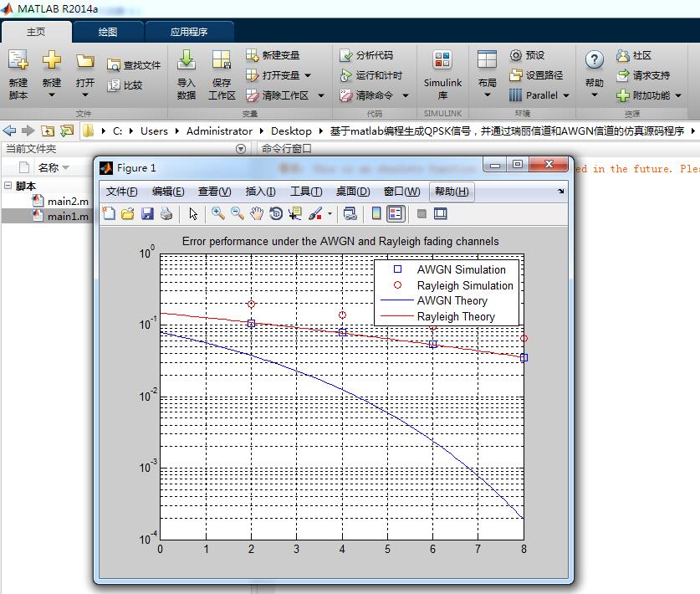Switch to the 应用程序 (Apps) tab
Screen dimensions: 700x594
tap(189, 32)
